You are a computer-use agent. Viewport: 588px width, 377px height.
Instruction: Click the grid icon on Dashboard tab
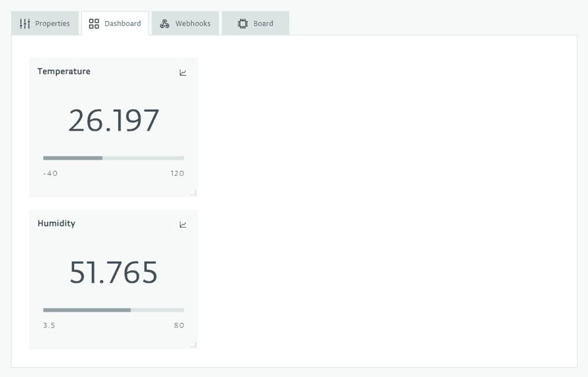click(x=94, y=24)
